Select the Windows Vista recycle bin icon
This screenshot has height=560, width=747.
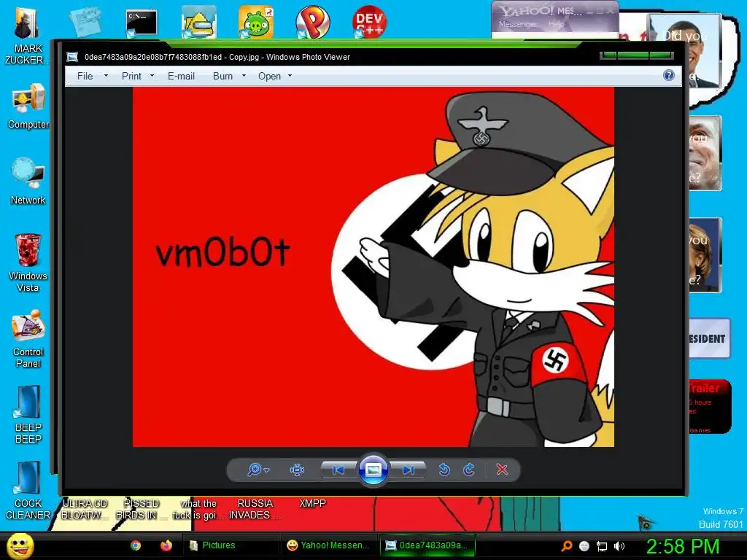click(x=28, y=262)
